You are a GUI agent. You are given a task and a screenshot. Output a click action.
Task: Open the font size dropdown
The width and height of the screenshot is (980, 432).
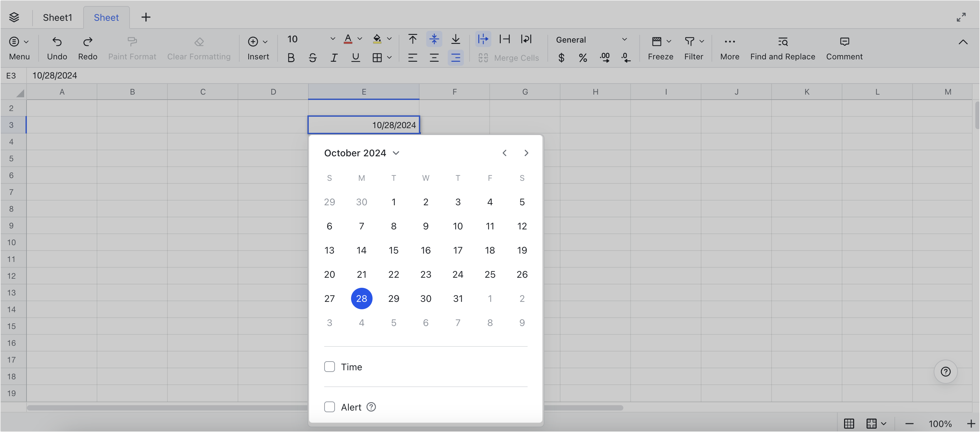tap(333, 39)
